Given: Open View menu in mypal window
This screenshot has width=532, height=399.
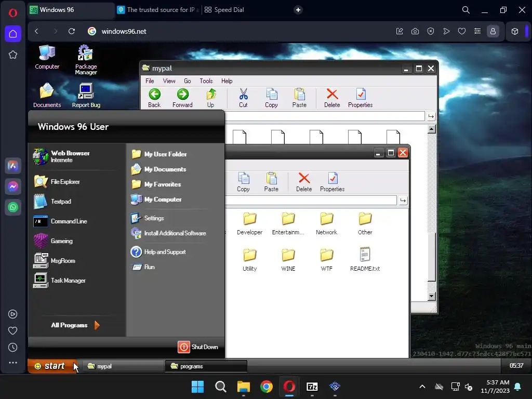Looking at the screenshot, I should point(169,81).
